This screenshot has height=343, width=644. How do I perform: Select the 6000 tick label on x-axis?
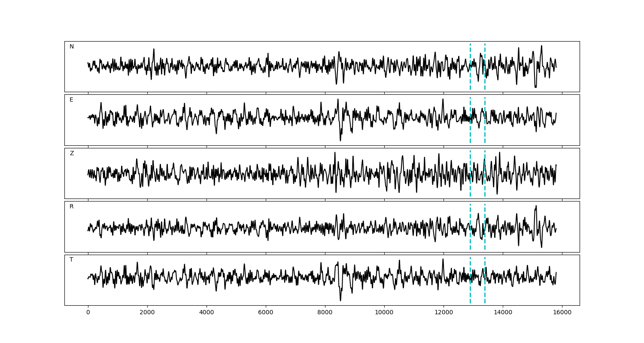(266, 313)
